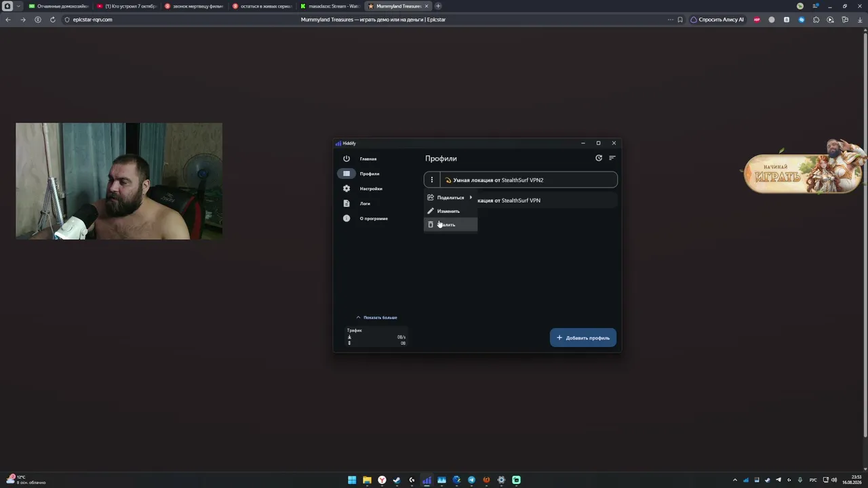The height and width of the screenshot is (488, 868).
Task: Click three-dot menu of StealthSurf VPN2 profile
Action: click(x=432, y=180)
